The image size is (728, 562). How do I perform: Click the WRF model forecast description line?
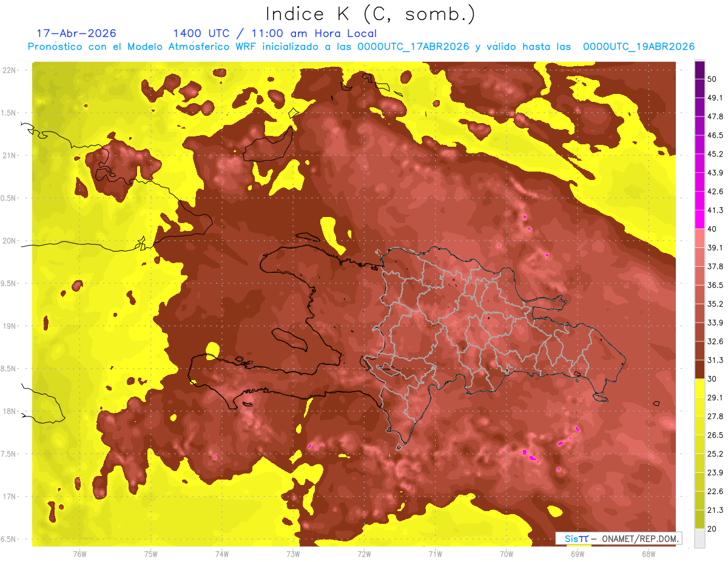coord(361,47)
